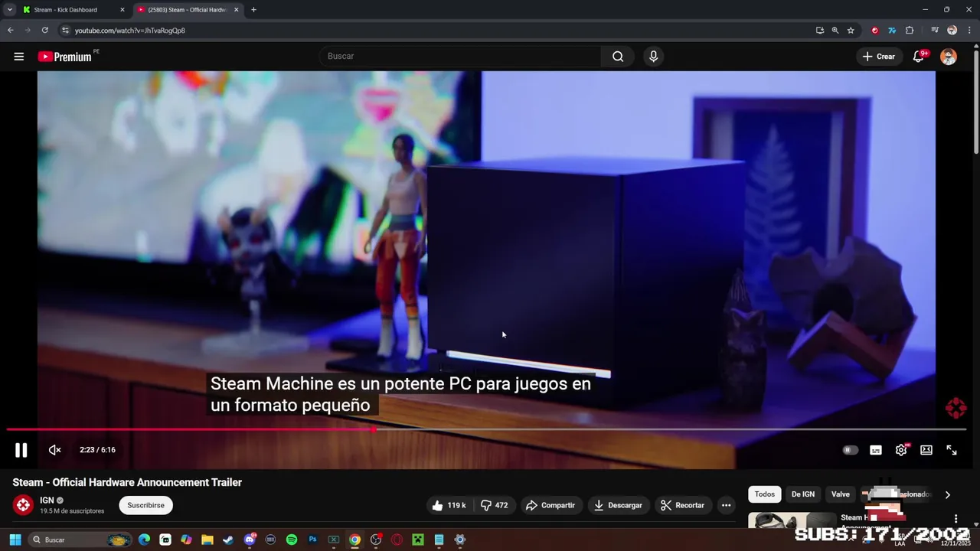Subscribe using the Suscribirse button

pyautogui.click(x=145, y=505)
